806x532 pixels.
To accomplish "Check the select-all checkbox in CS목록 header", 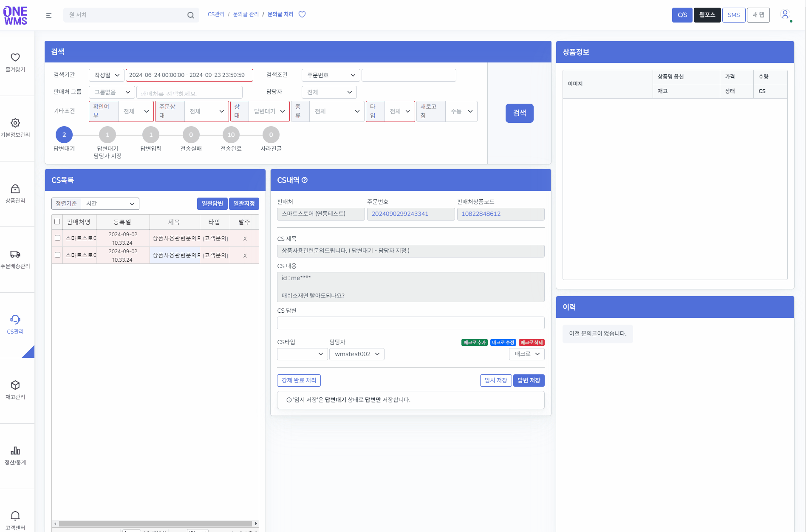I will (x=57, y=222).
